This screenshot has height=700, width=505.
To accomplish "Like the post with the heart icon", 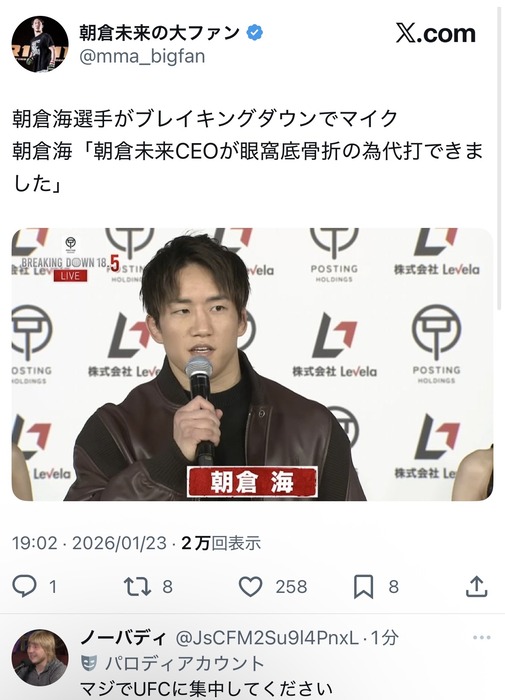I will point(251,587).
